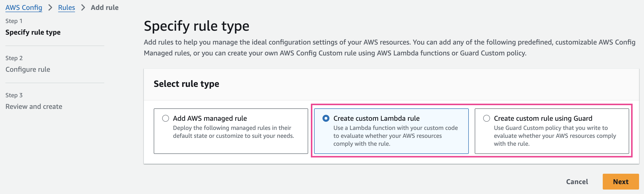Choose the Create custom rule using Guard radio

tap(486, 118)
